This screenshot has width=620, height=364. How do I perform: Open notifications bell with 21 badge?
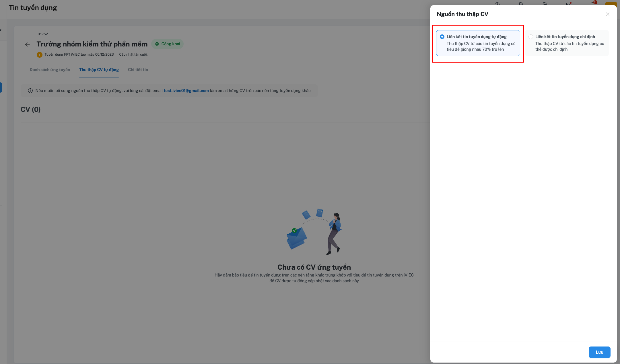coord(593,4)
